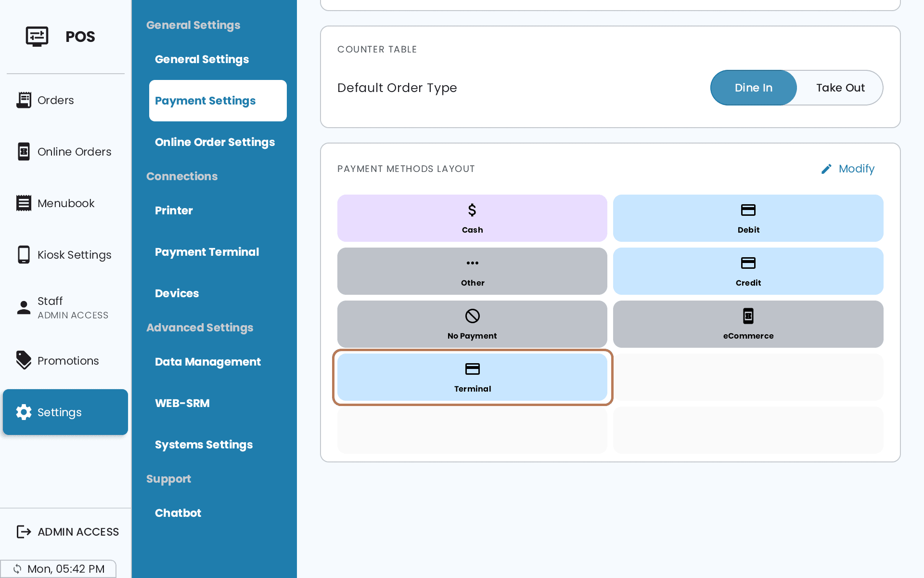Image resolution: width=924 pixels, height=578 pixels.
Task: Click the Modify link text
Action: point(857,169)
